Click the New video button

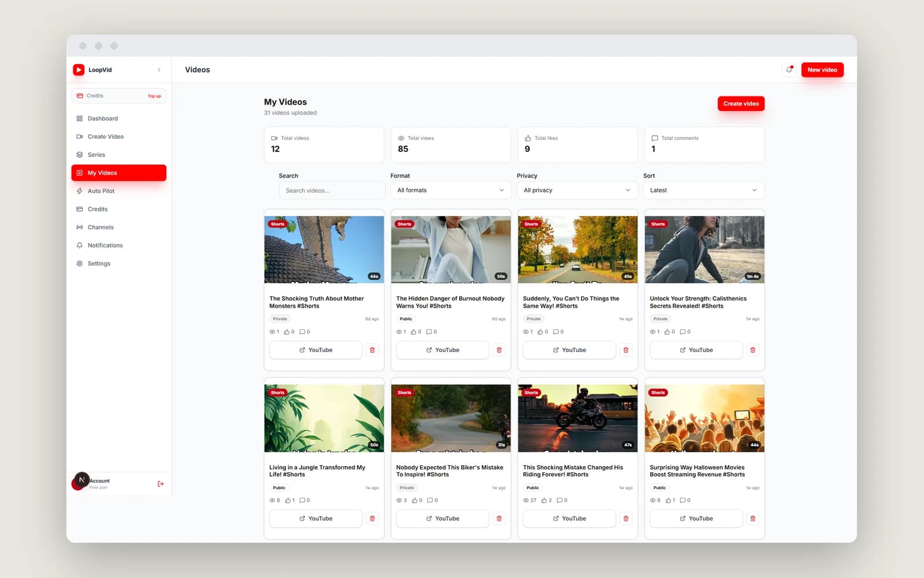(x=822, y=70)
